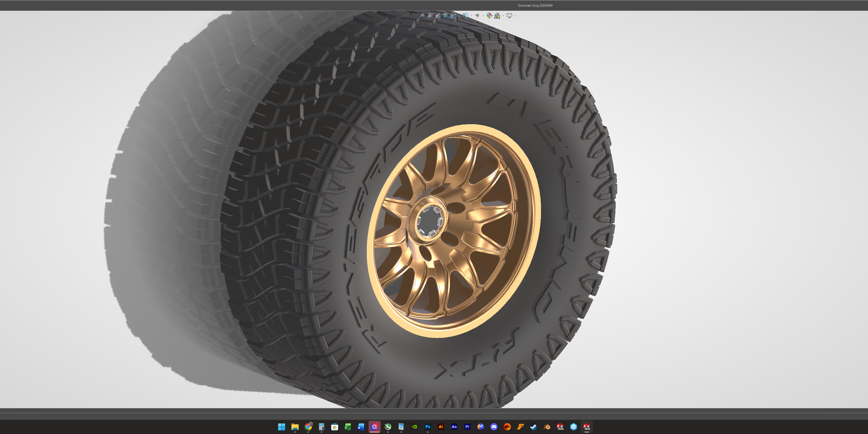Select the Zoom to Area magnifier tool
Image resolution: width=868 pixels, height=434 pixels.
click(430, 16)
